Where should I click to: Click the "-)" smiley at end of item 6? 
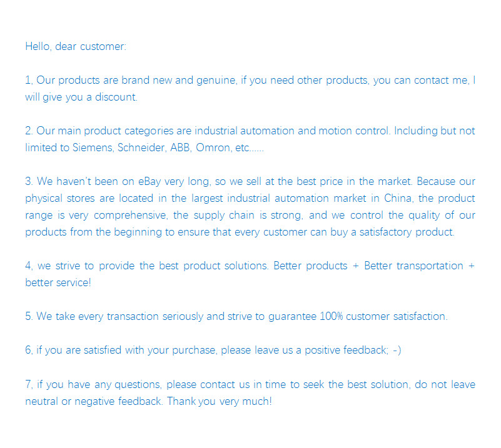(397, 350)
